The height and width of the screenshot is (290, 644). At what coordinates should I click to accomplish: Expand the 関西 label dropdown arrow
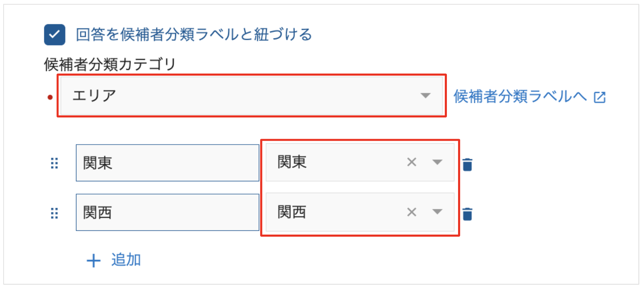coord(437,212)
